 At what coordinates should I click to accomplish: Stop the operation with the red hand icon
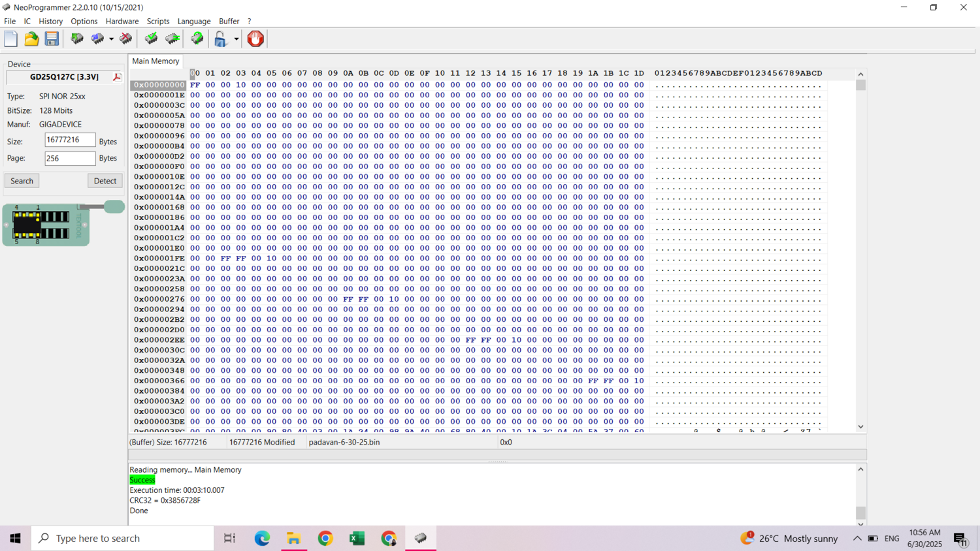(x=255, y=39)
